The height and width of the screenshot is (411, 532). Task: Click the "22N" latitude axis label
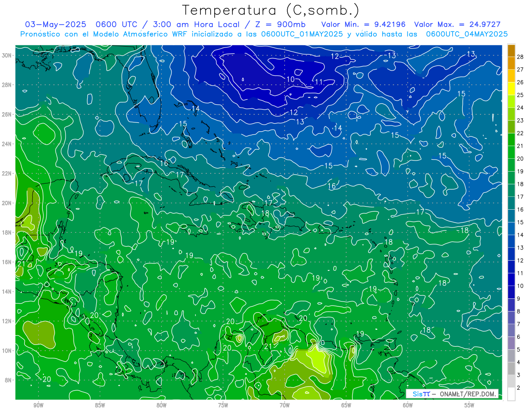(x=8, y=173)
